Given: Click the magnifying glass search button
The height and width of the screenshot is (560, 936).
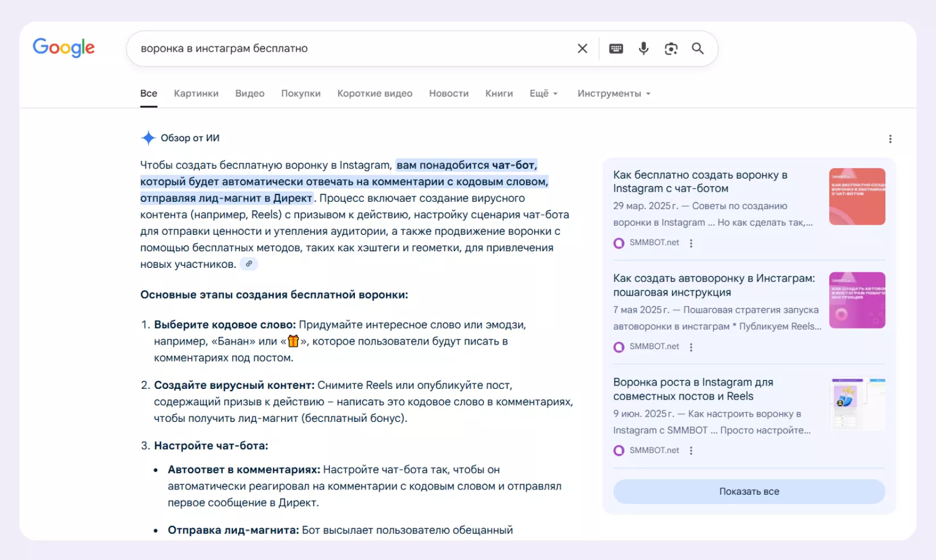Looking at the screenshot, I should click(x=698, y=49).
